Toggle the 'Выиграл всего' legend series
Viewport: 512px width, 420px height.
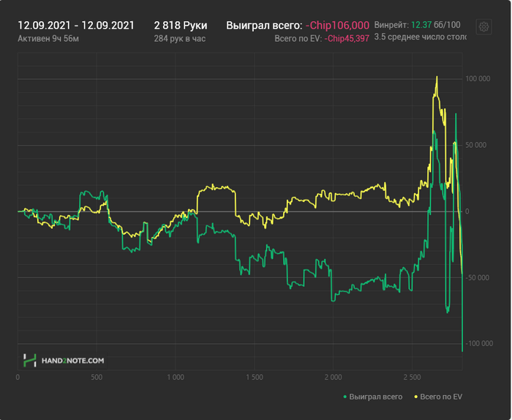click(373, 397)
